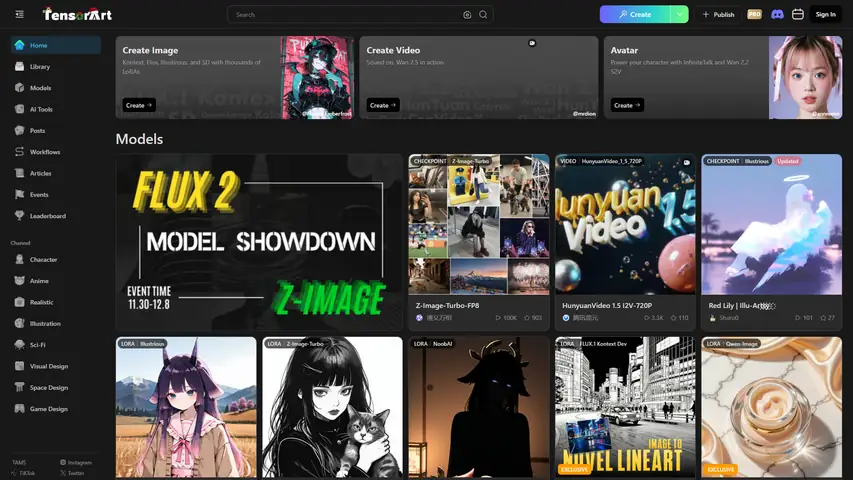The image size is (853, 480).
Task: Open the FLUX.1 Kontext Dev lineart thumbnail
Action: pos(625,407)
